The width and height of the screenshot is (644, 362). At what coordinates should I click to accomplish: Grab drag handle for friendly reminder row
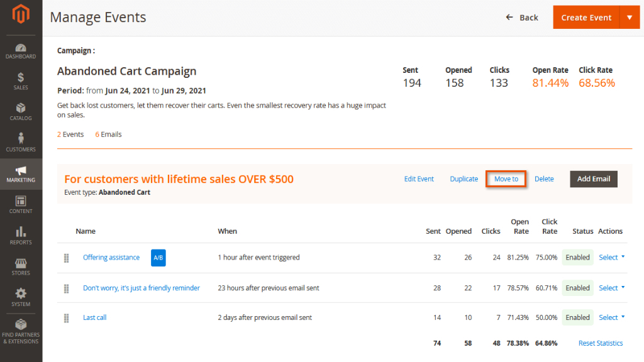pyautogui.click(x=66, y=288)
